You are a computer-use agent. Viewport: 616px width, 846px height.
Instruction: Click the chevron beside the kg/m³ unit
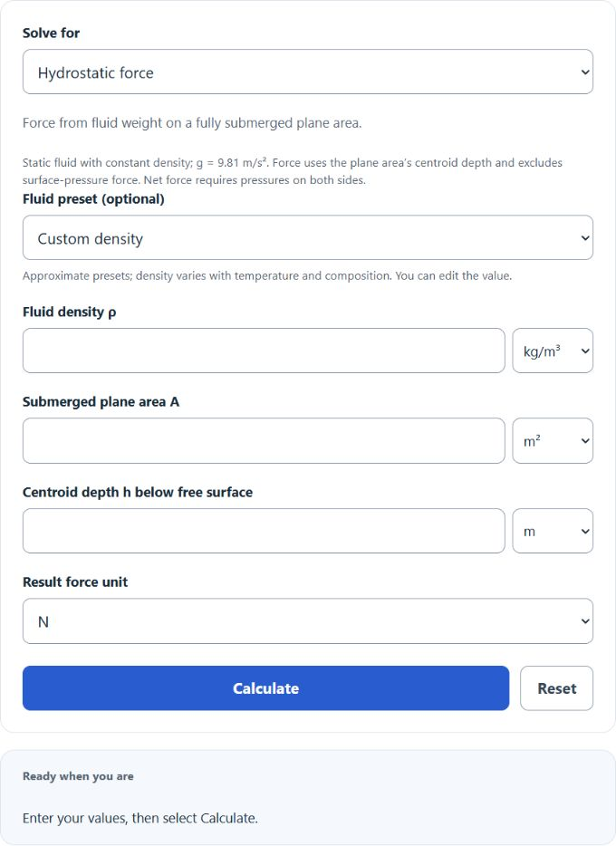tap(585, 351)
